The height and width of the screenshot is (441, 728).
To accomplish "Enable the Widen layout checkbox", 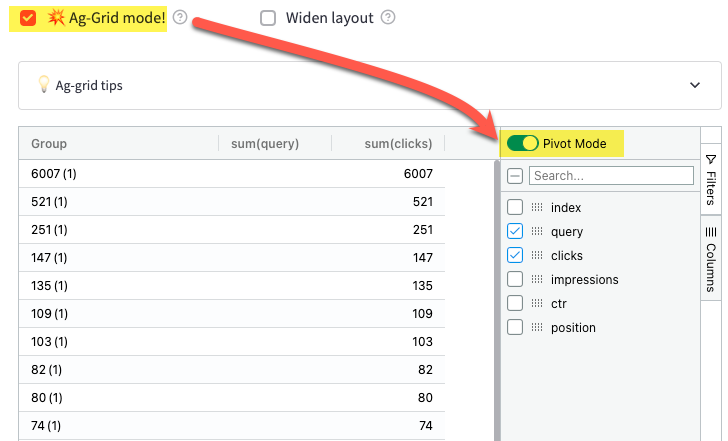I will tap(268, 17).
